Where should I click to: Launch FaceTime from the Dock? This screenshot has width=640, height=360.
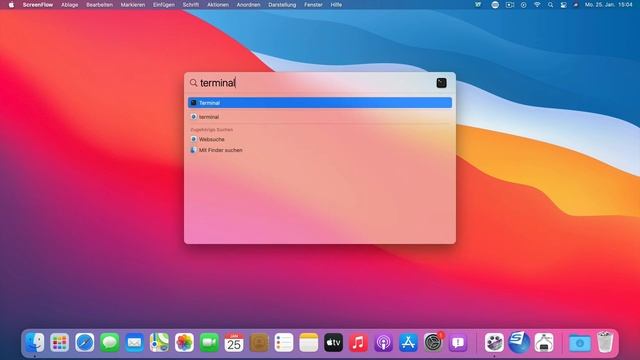click(x=209, y=342)
